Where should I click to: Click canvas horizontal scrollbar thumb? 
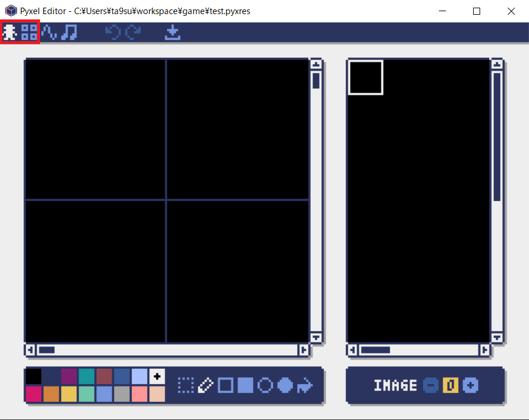point(47,350)
